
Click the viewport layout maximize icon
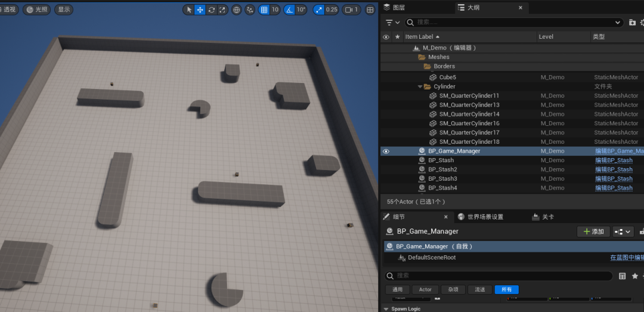(x=370, y=10)
